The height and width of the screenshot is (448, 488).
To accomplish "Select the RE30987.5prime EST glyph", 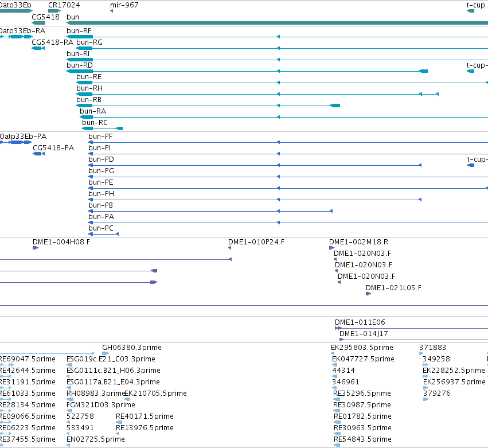I will [x=337, y=411].
